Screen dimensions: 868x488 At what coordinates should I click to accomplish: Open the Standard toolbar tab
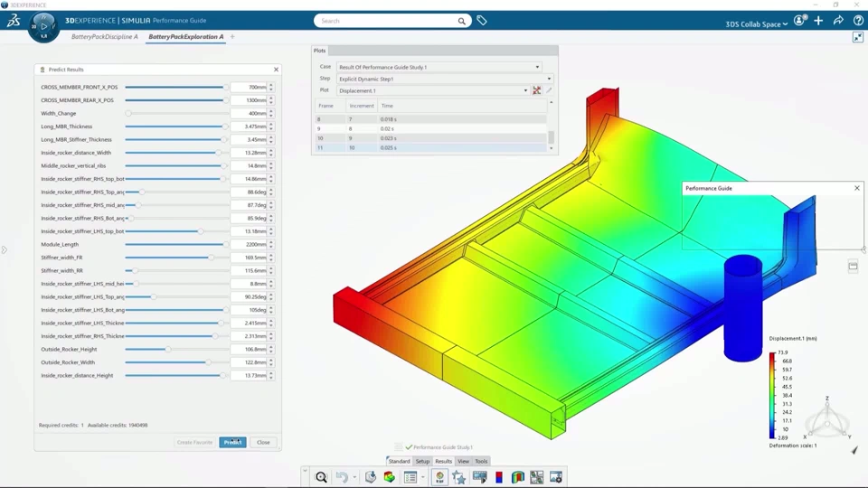[399, 461]
